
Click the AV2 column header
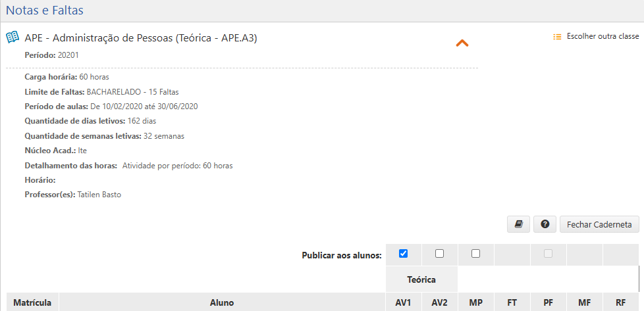(440, 302)
